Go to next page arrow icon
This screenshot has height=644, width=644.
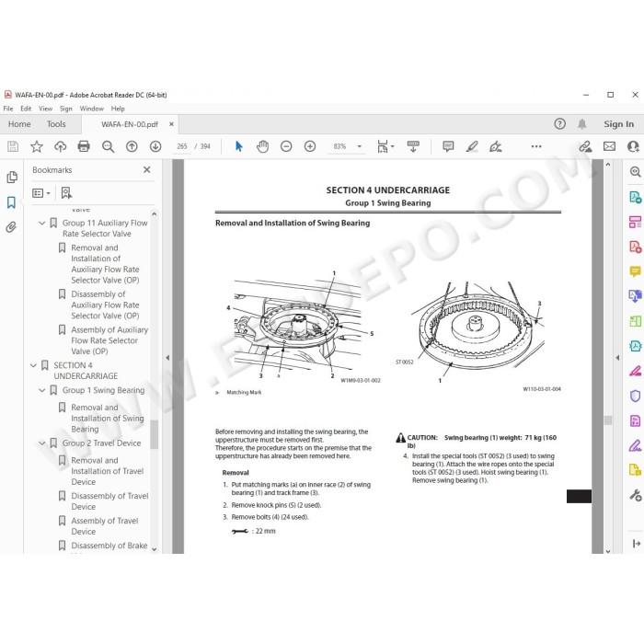pyautogui.click(x=155, y=146)
